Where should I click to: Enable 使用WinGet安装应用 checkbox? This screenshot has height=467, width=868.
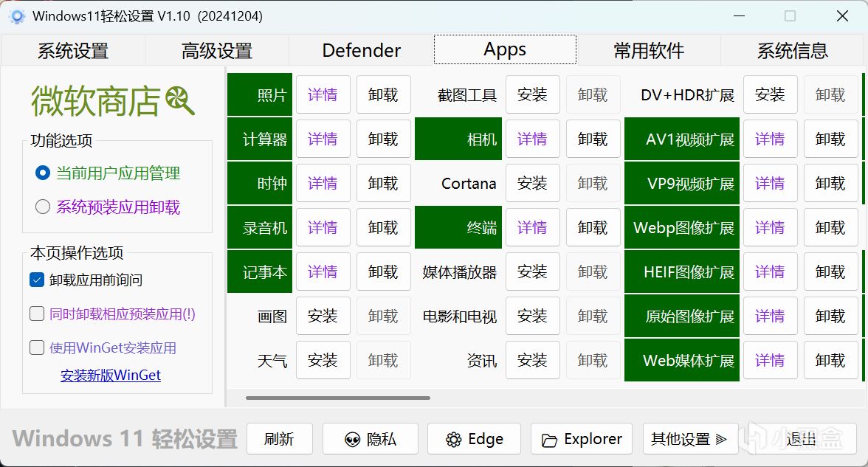(37, 347)
